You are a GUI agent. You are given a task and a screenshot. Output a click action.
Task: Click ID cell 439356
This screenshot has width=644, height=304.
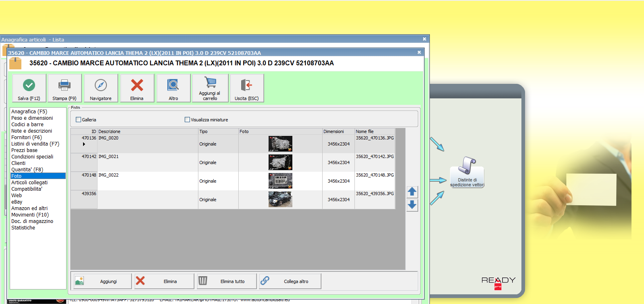(x=84, y=200)
